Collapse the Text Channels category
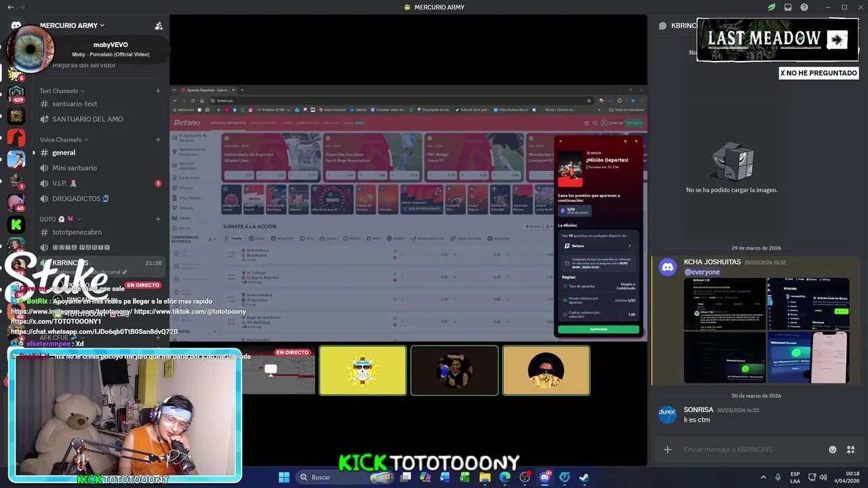 [62, 91]
